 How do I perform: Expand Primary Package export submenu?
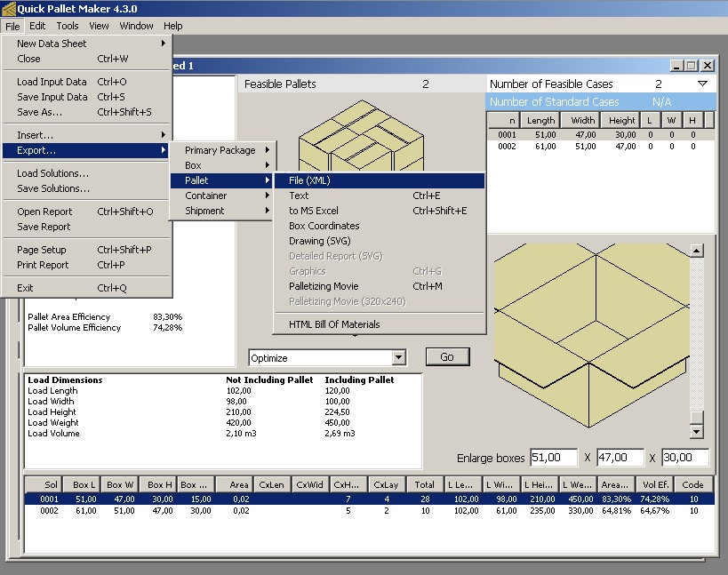point(222,150)
